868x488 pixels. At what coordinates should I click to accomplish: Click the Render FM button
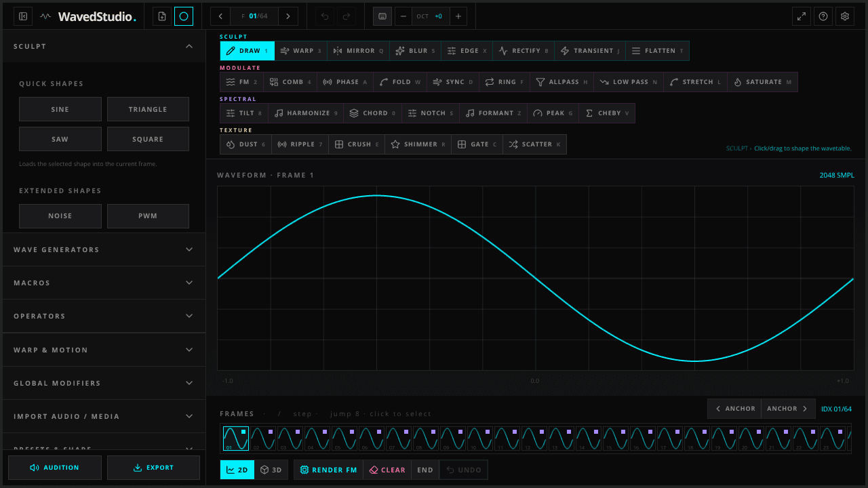point(328,470)
